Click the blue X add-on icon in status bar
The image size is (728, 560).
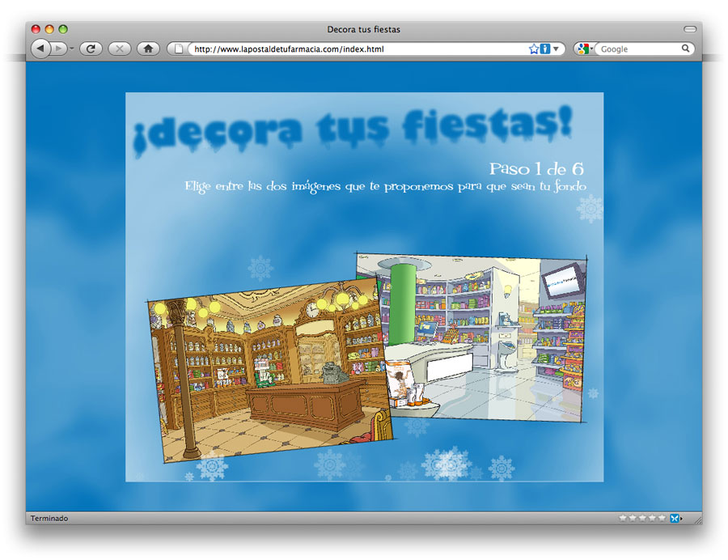675,518
